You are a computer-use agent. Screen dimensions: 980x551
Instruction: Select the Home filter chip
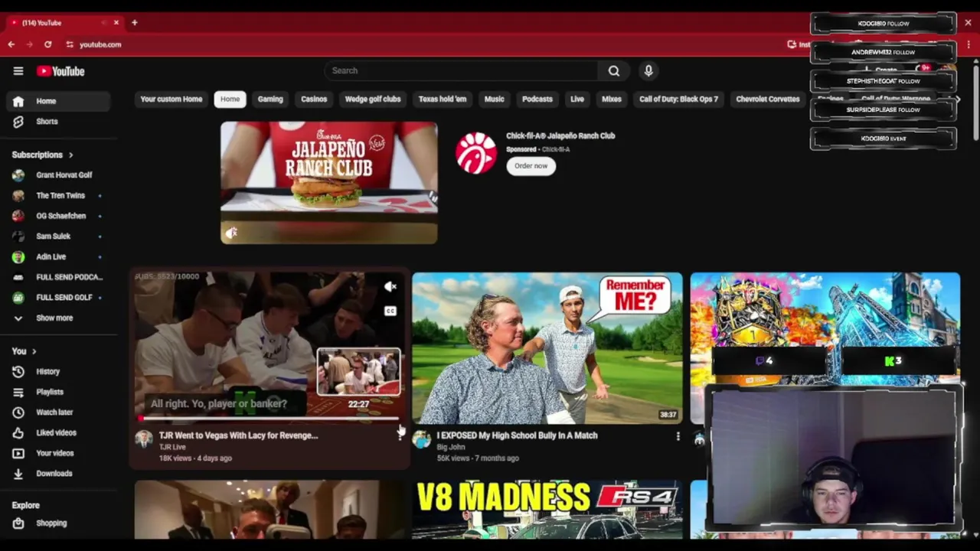click(x=230, y=99)
